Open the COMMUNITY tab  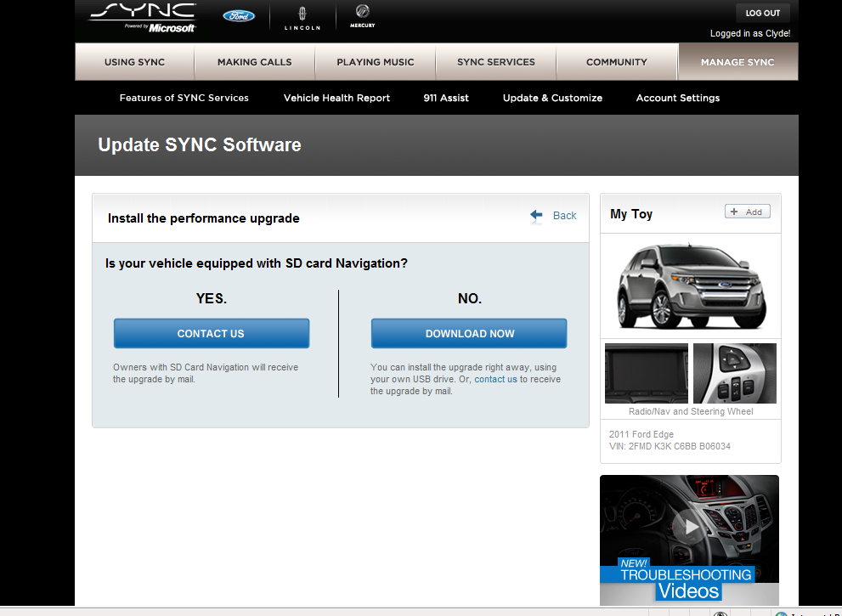click(617, 62)
